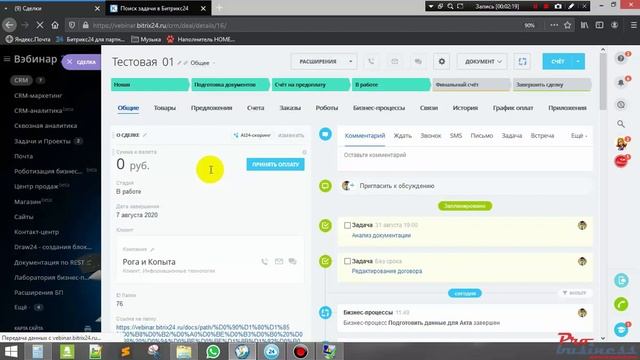Select the Звонок timeline tab

click(431, 136)
